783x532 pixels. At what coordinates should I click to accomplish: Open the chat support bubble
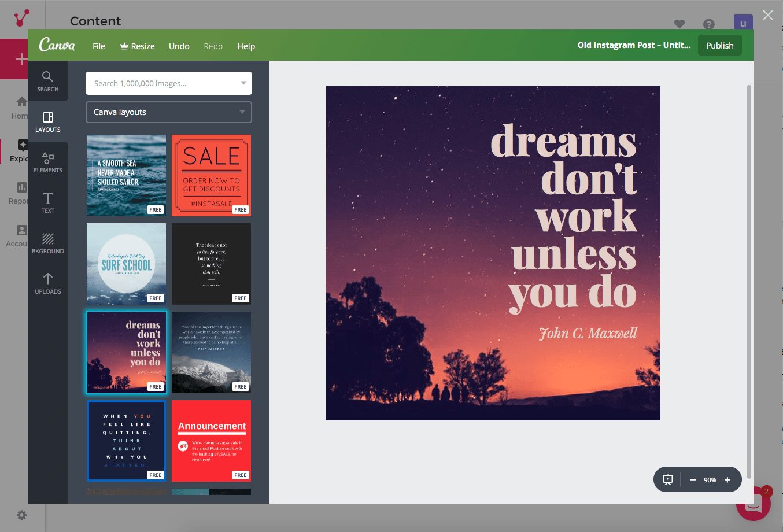pos(754,504)
